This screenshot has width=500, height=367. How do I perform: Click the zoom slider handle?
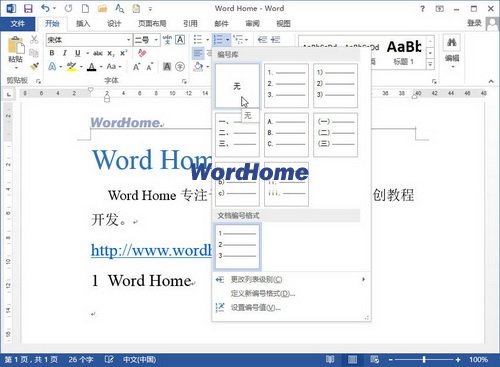tap(424, 360)
